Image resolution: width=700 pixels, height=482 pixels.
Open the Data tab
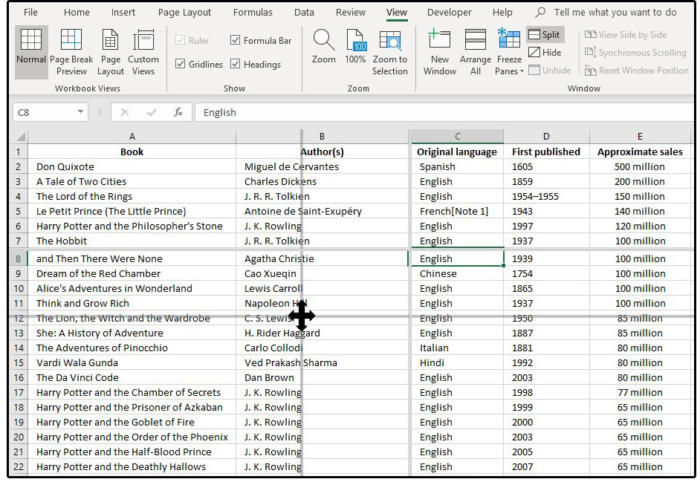304,12
